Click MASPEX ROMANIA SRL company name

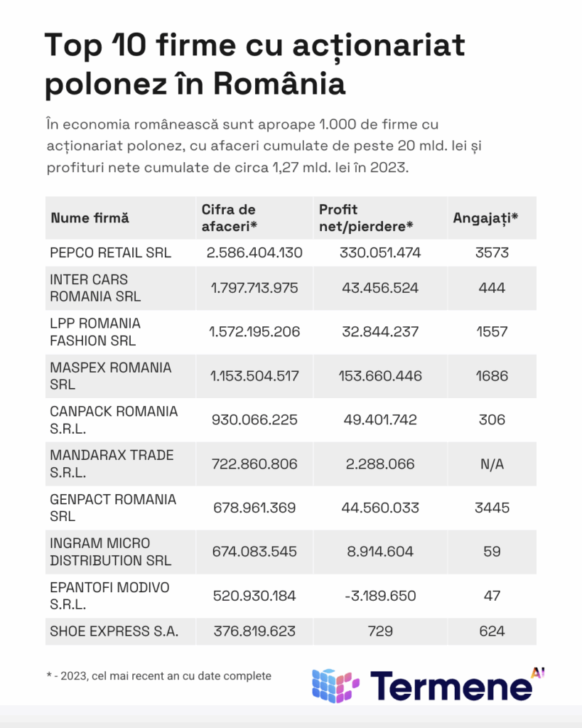[x=110, y=376]
